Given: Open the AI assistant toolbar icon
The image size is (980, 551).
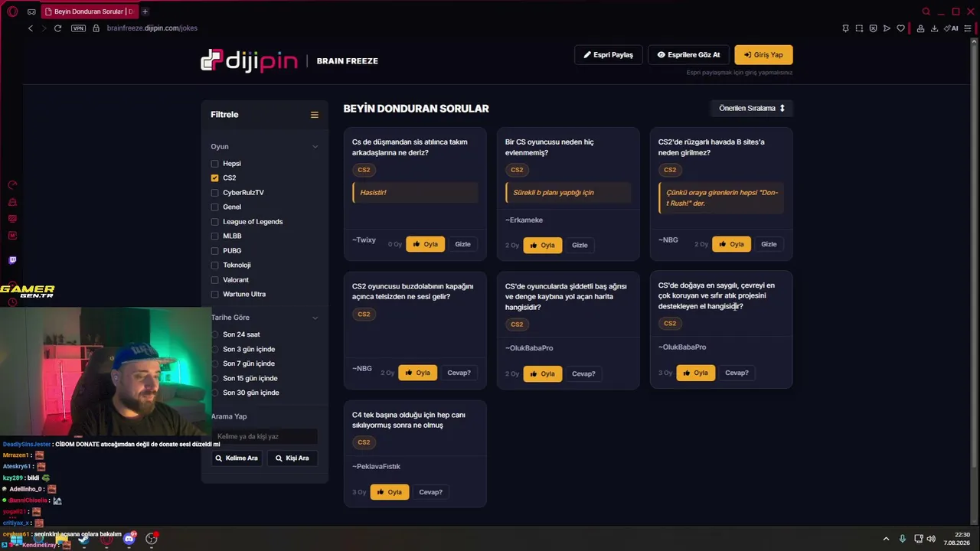Looking at the screenshot, I should click(950, 28).
